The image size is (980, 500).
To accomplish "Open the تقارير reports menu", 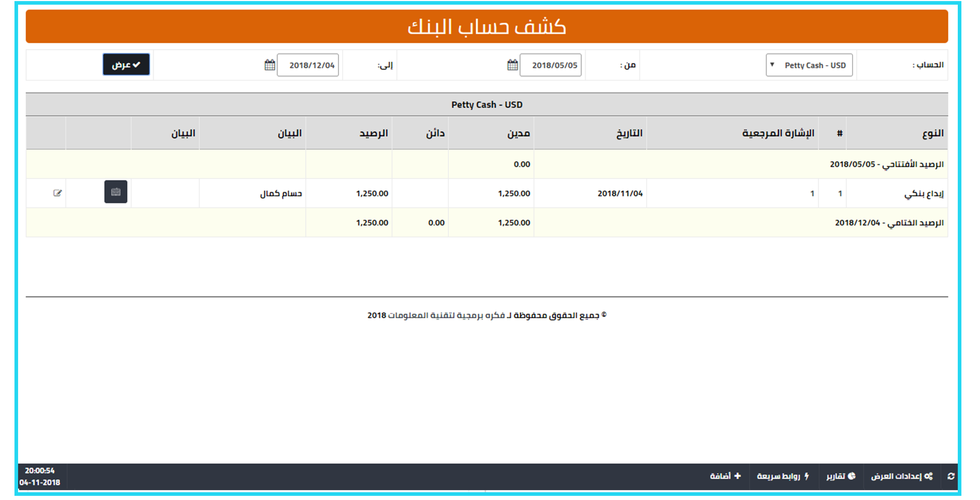I will tap(840, 476).
